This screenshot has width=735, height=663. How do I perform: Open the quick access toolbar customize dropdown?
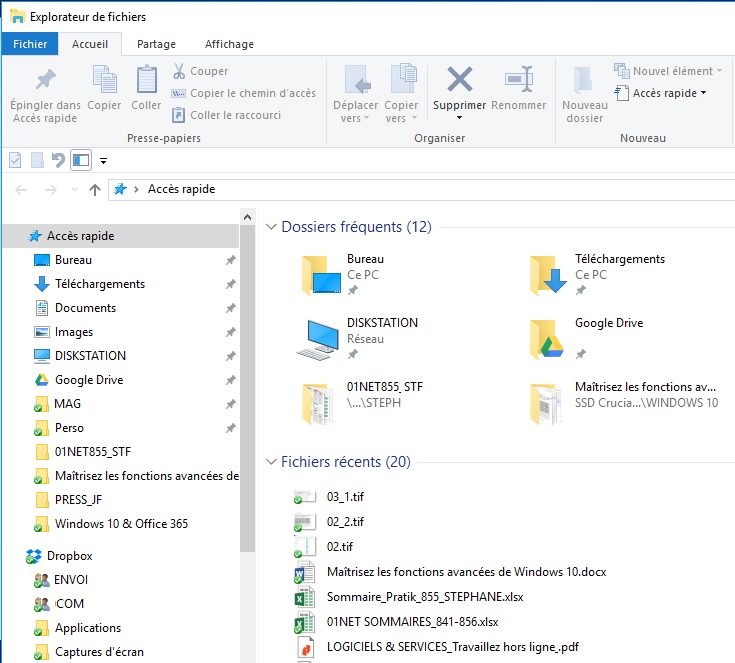coord(103,161)
